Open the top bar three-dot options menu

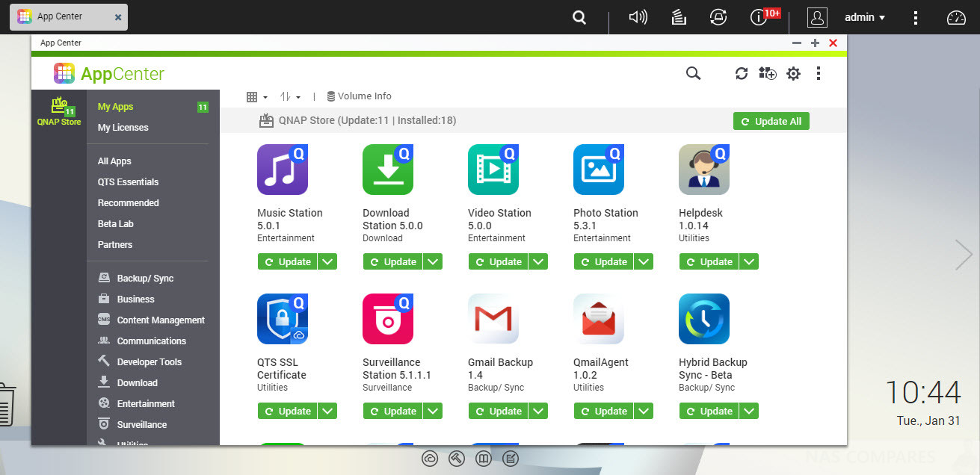[x=916, y=17]
